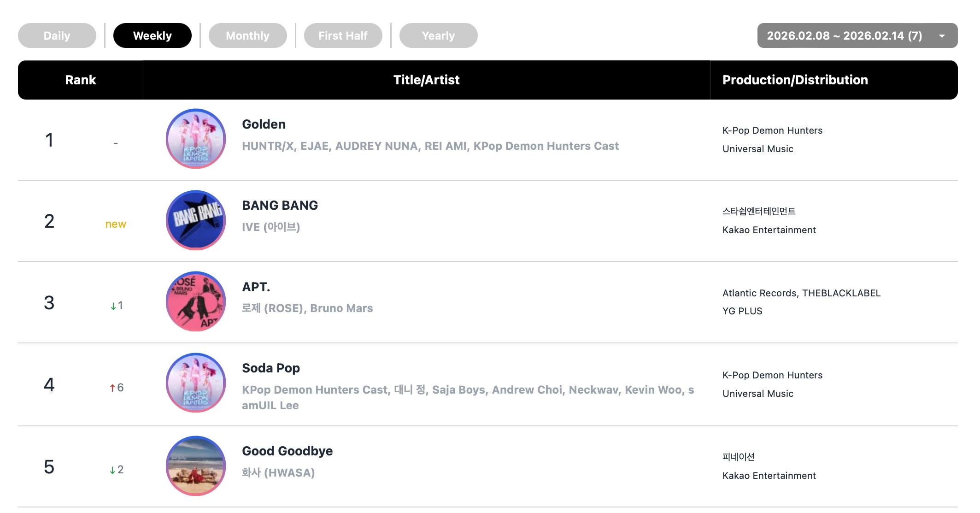The width and height of the screenshot is (980, 513).
Task: Switch to the Monthly chart tab
Action: coord(248,35)
